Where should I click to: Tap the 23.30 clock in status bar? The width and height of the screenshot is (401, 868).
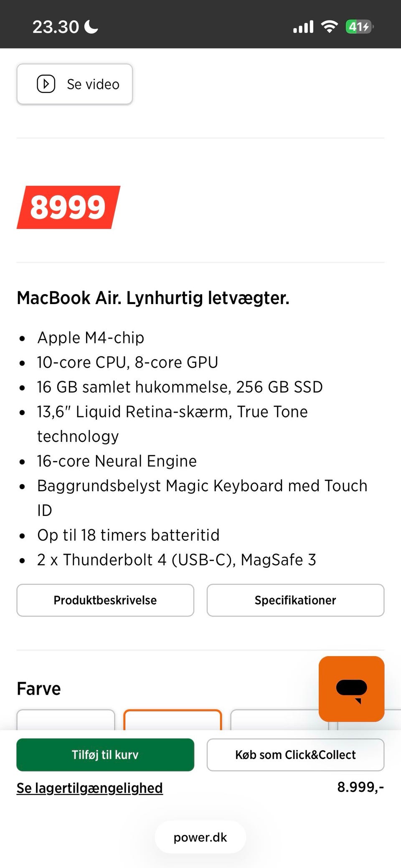pos(56,27)
